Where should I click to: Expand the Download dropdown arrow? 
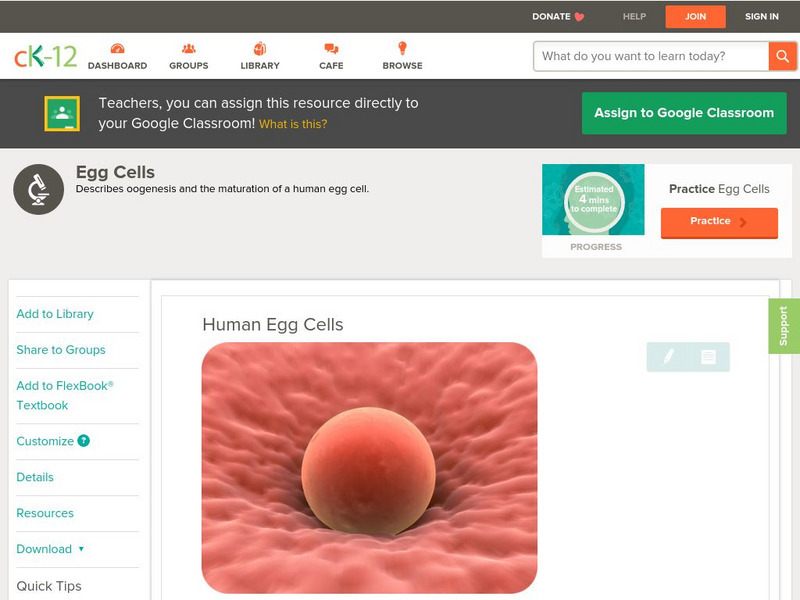pos(81,549)
